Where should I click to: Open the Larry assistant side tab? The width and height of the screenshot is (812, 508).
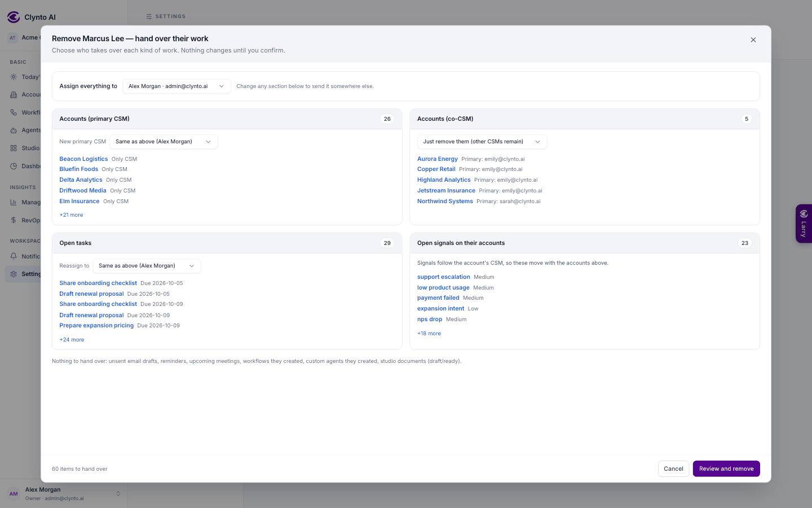click(x=804, y=224)
